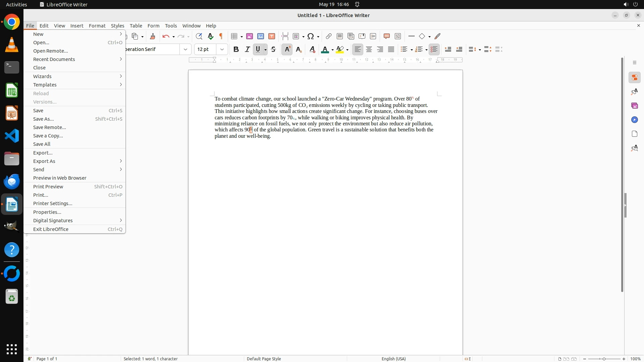
Task: Insert a special character with Omega icon
Action: point(311,36)
